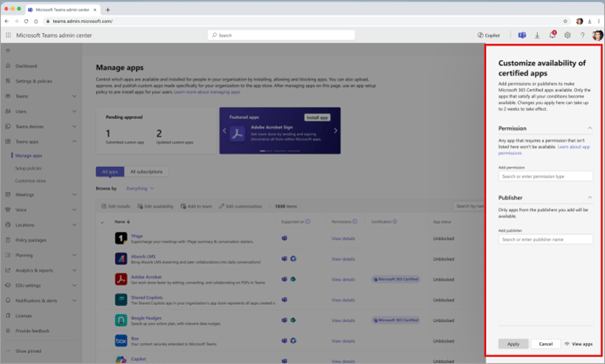
Task: Click Add to team toolbar button
Action: pyautogui.click(x=196, y=207)
